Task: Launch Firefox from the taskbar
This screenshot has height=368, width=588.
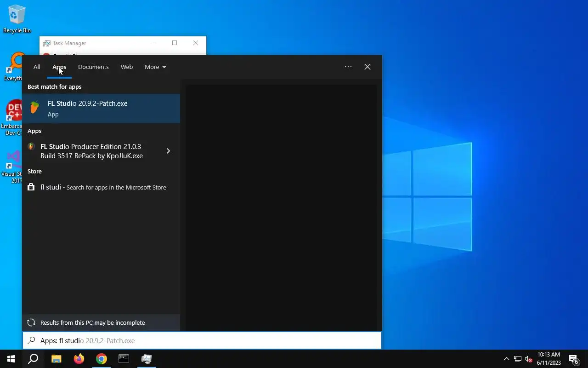Action: pyautogui.click(x=79, y=359)
